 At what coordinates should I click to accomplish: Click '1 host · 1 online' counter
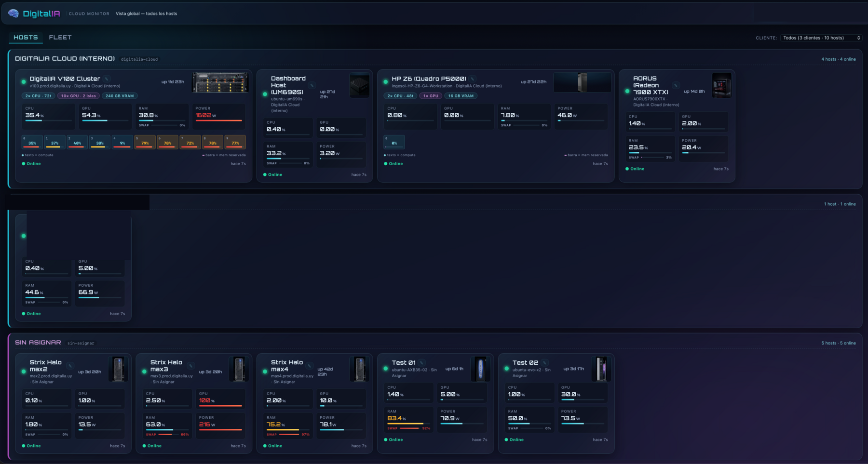click(x=840, y=204)
